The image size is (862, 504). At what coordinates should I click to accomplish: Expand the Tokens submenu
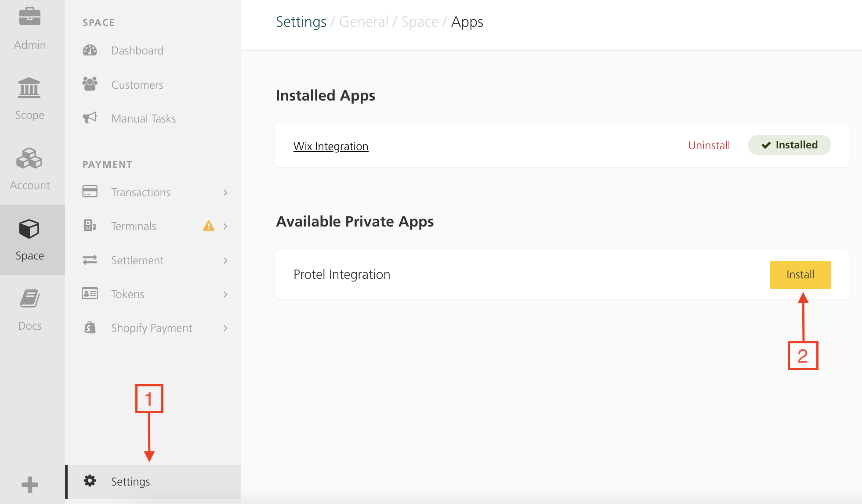(225, 294)
